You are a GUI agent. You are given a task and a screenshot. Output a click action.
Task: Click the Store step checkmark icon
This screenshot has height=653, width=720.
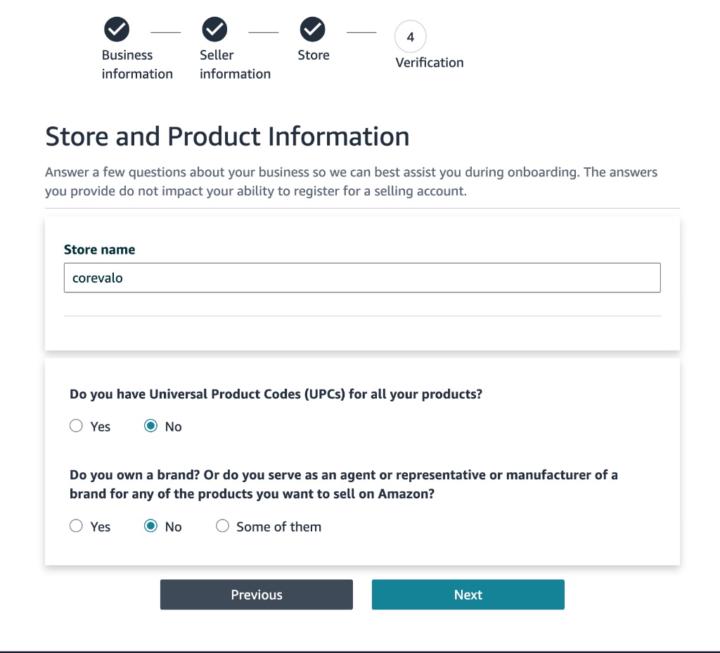312,29
